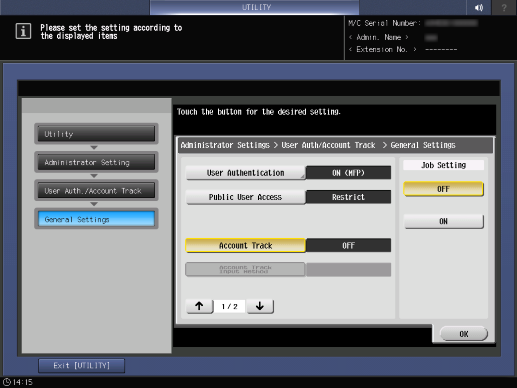Click the speaker sound icon
The height and width of the screenshot is (388, 517).
click(x=479, y=7)
